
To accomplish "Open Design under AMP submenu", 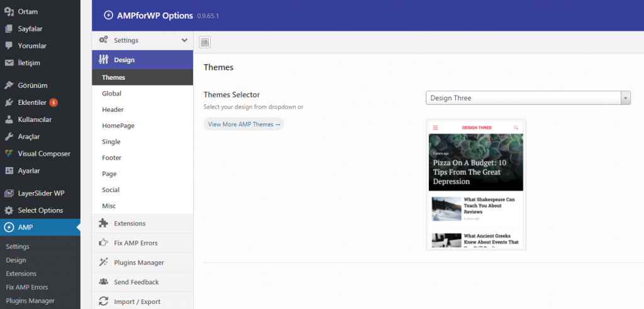I will [x=16, y=260].
